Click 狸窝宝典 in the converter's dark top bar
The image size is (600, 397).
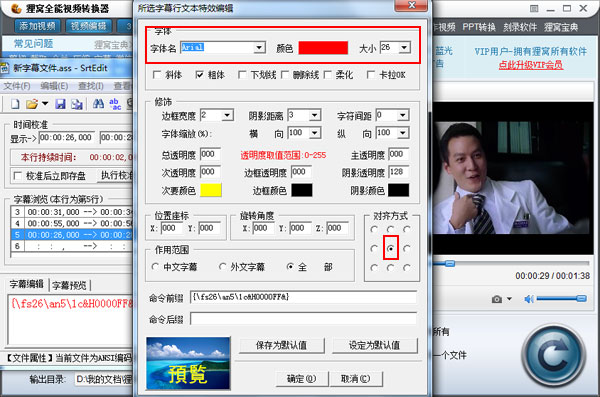561,27
